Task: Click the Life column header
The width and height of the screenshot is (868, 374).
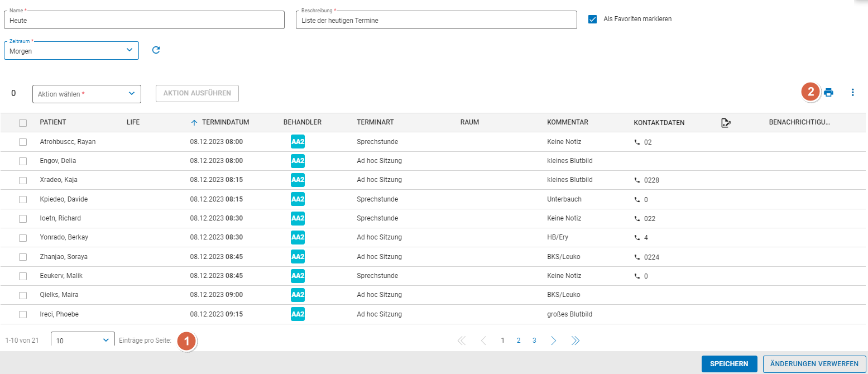Action: [133, 122]
